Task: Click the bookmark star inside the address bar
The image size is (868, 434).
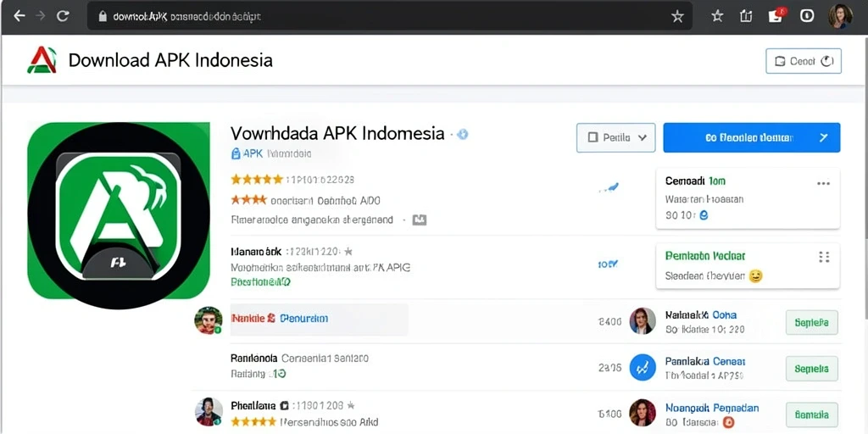Action: [x=677, y=17]
